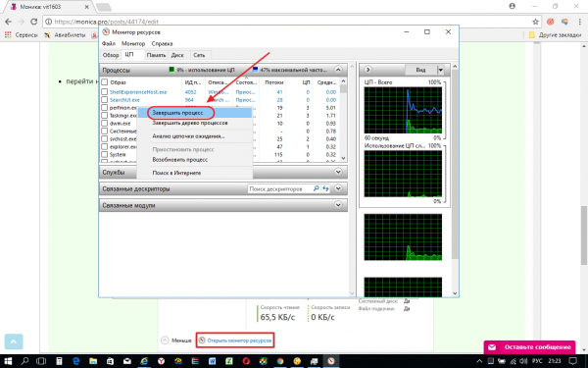
Task: Expand the Связанные модули section
Action: (x=338, y=205)
